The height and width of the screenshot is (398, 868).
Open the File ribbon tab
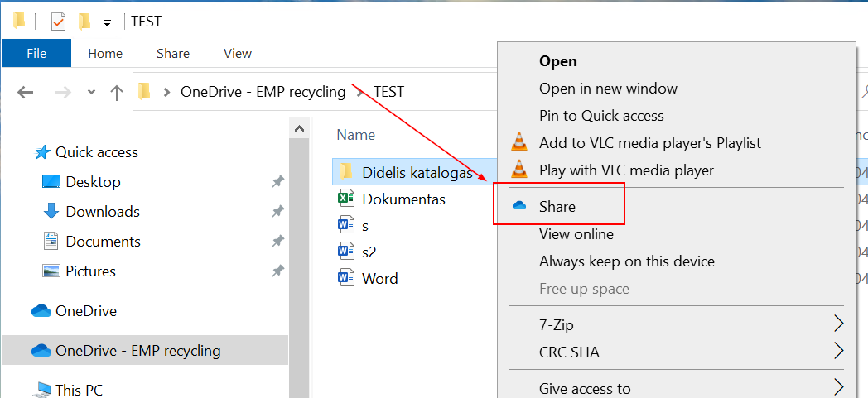click(36, 53)
